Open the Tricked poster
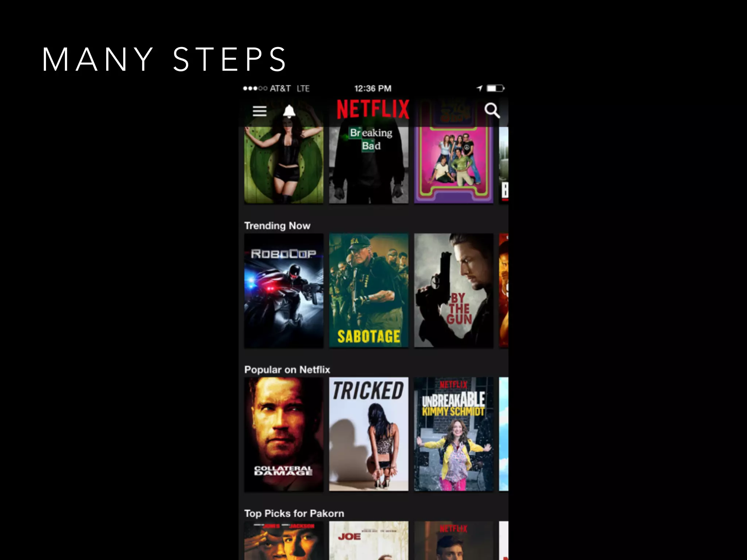The image size is (747, 560). (x=368, y=434)
